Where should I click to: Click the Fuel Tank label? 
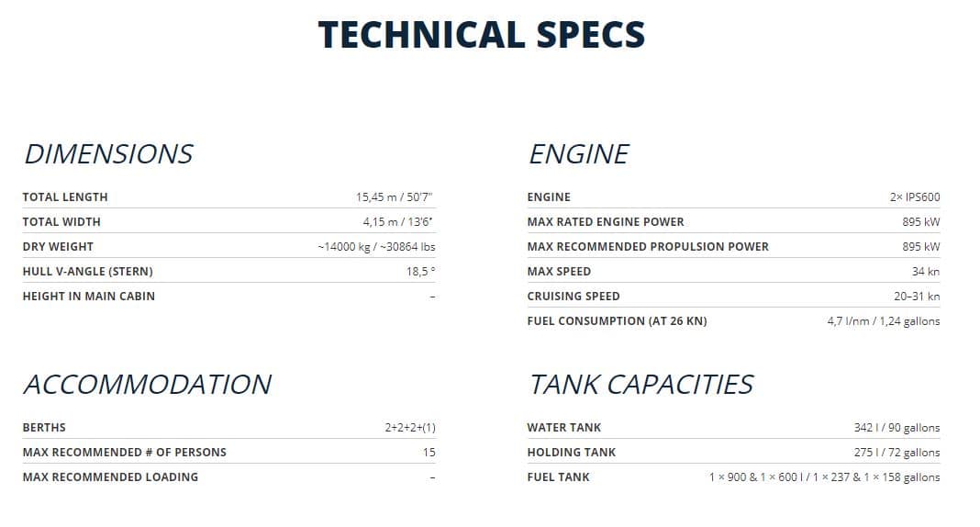click(559, 477)
